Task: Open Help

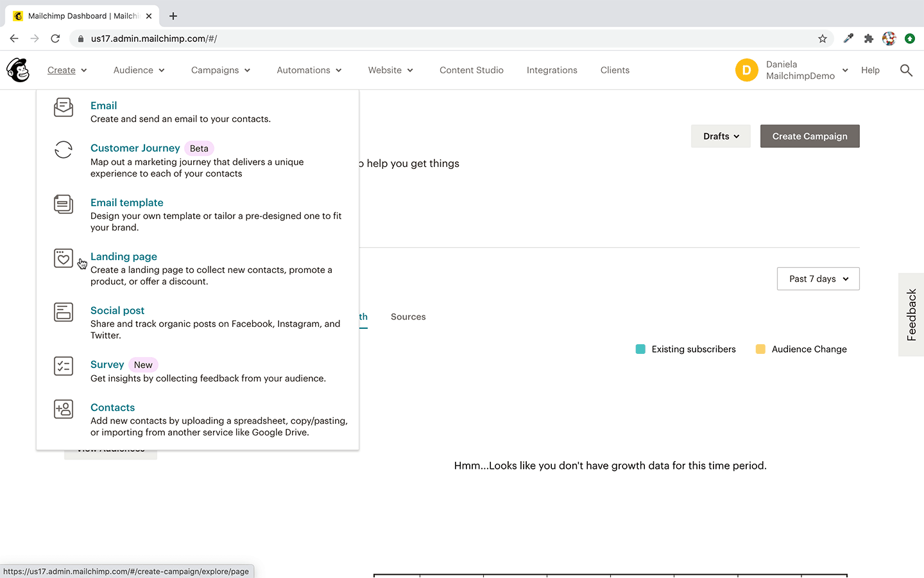Action: coord(870,70)
